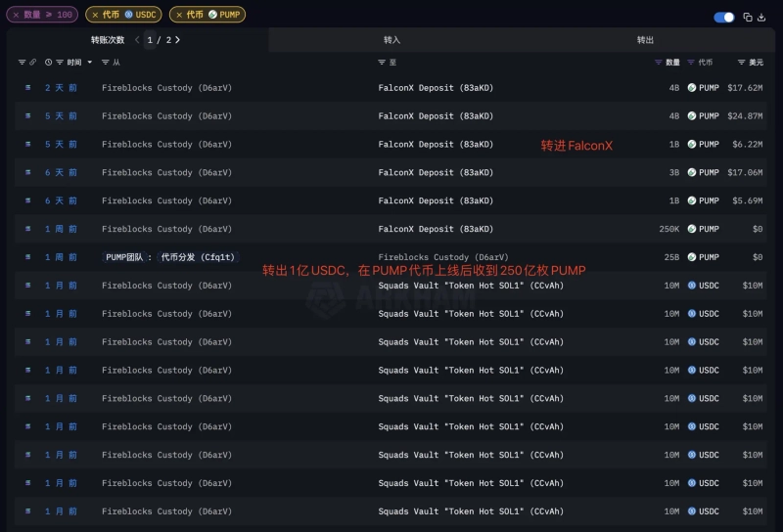Go to next page of transfers
Screen dimensions: 783x532
coord(177,40)
